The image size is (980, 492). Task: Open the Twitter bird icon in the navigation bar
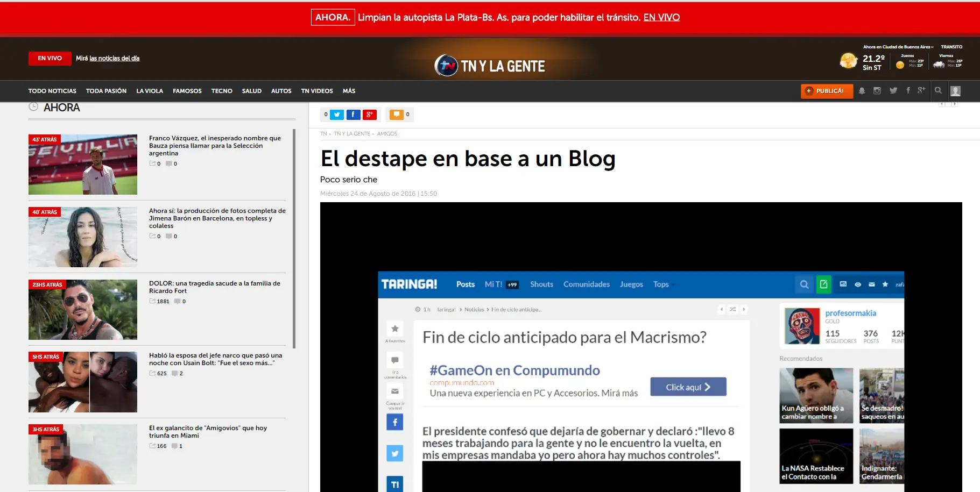[893, 91]
